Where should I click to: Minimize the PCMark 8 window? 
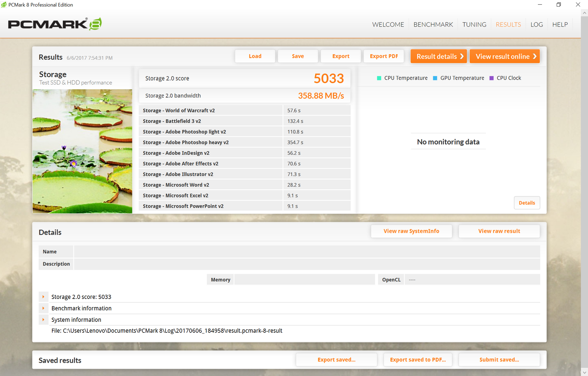tap(540, 5)
